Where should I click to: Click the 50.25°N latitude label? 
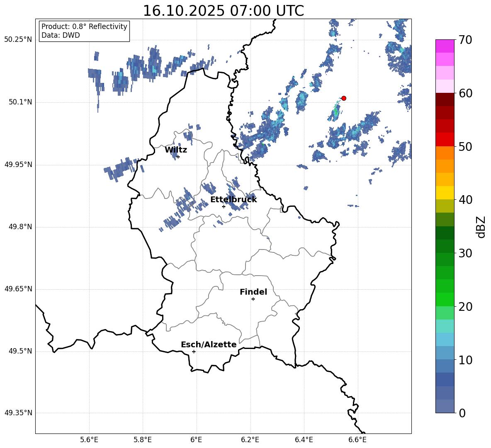coord(18,40)
